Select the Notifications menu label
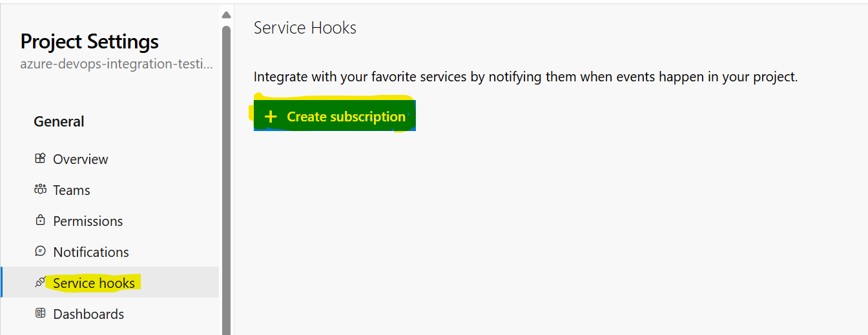868x335 pixels. click(x=91, y=252)
